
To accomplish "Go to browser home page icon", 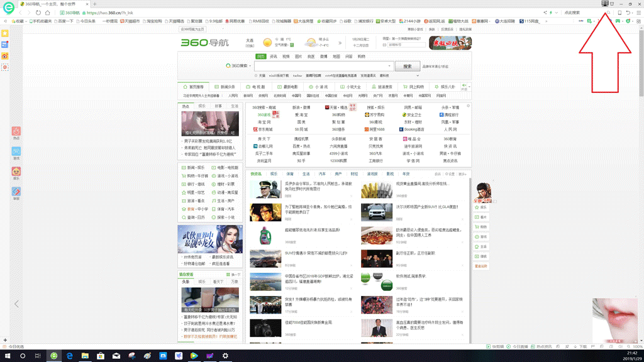I will [47, 13].
